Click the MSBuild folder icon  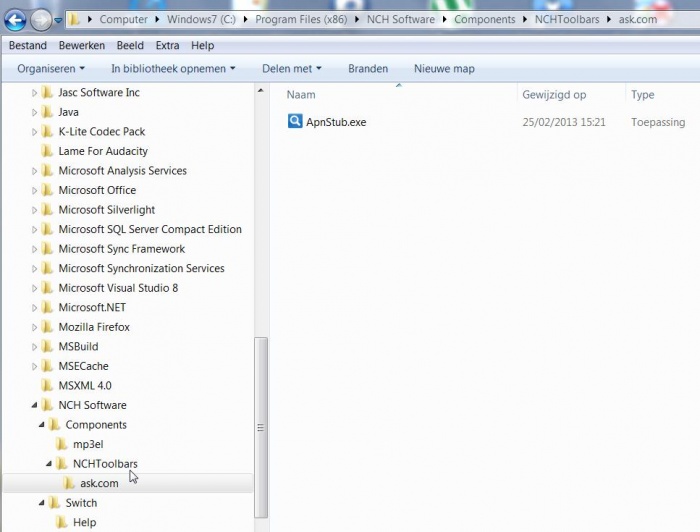[47, 346]
